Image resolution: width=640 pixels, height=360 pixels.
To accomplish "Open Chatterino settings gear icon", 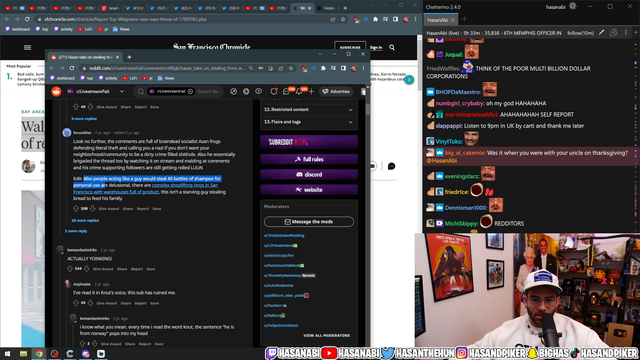I will coord(573,6).
